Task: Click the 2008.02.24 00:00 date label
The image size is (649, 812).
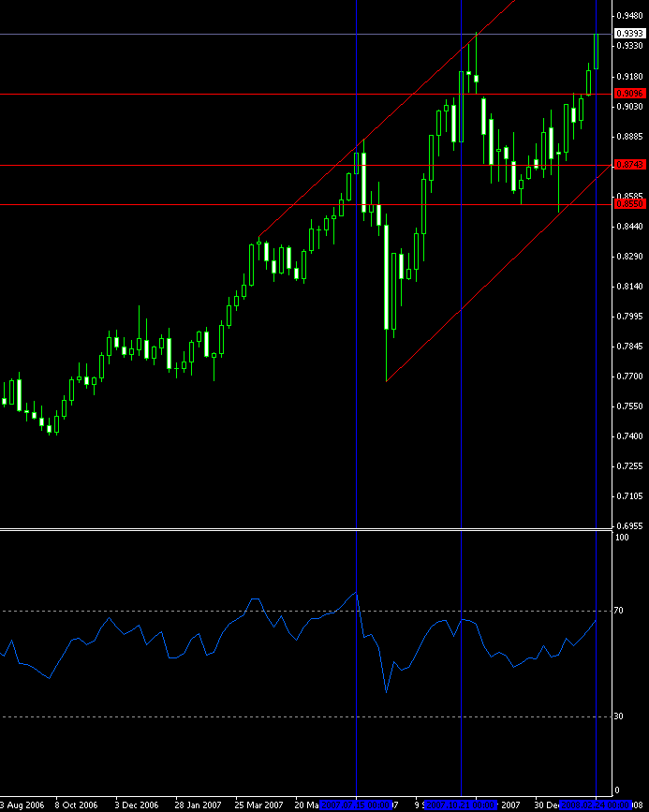Action: (x=596, y=805)
